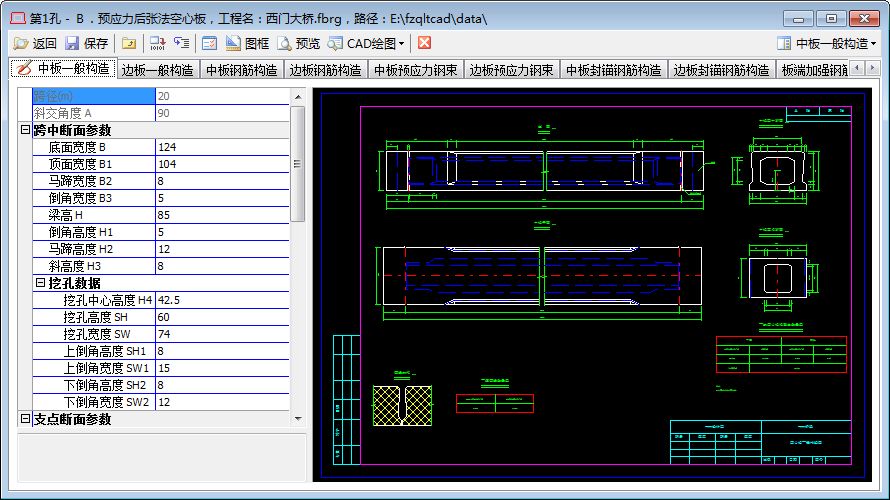Click the checklist form toolbar icon
Image resolution: width=890 pixels, height=500 pixels.
[x=209, y=43]
